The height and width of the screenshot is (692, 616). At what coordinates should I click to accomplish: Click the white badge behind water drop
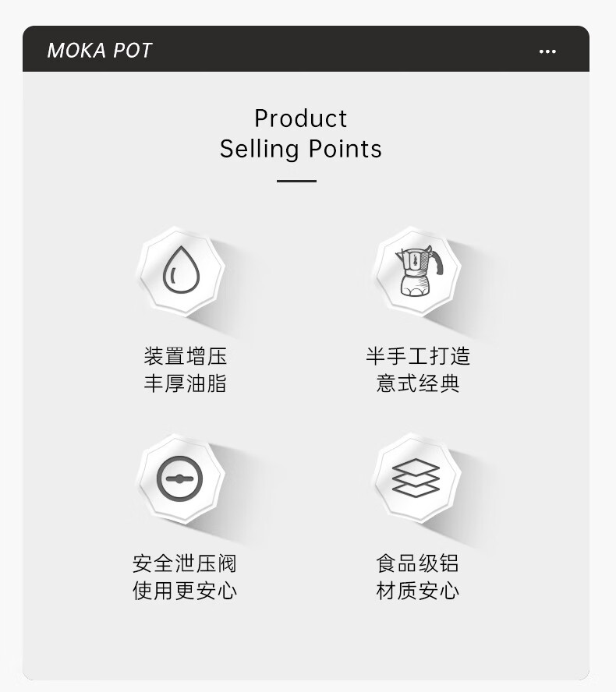[181, 270]
